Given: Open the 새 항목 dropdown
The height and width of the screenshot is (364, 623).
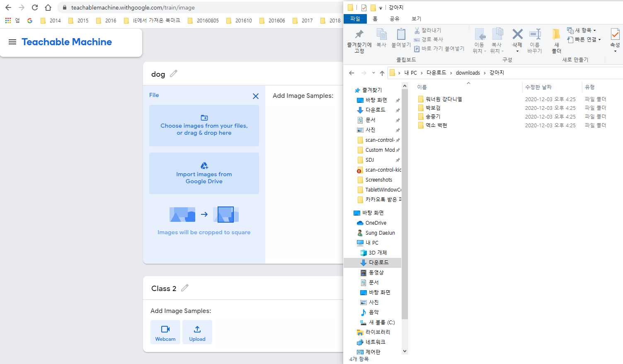Looking at the screenshot, I should (x=582, y=30).
